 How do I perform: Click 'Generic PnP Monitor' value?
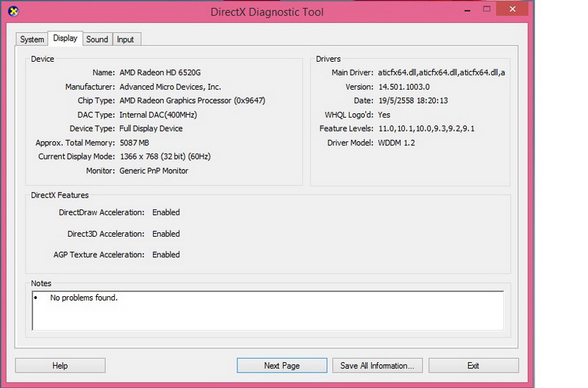tap(154, 170)
